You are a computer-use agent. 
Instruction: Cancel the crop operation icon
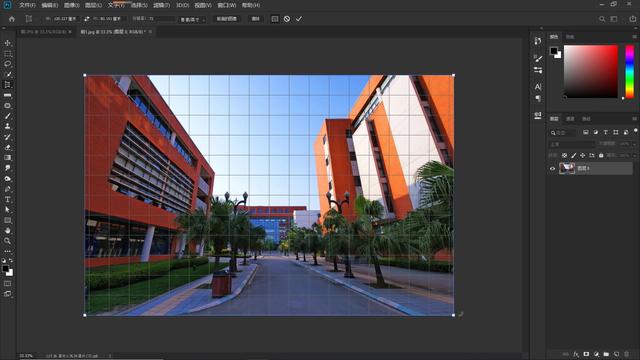pos(287,19)
